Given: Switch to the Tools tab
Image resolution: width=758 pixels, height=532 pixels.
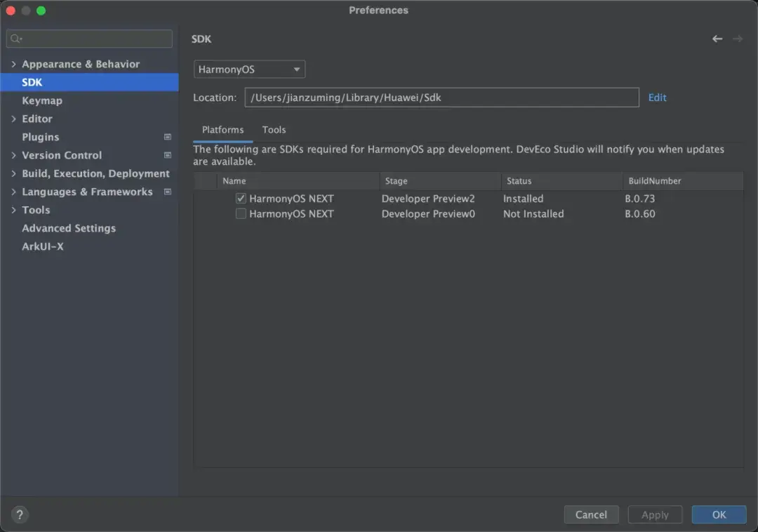Looking at the screenshot, I should coord(274,130).
